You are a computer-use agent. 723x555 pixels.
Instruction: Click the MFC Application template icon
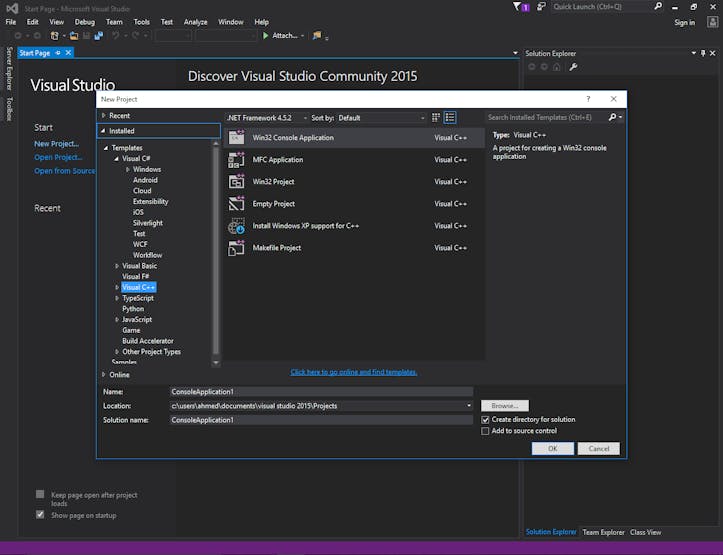(x=237, y=159)
